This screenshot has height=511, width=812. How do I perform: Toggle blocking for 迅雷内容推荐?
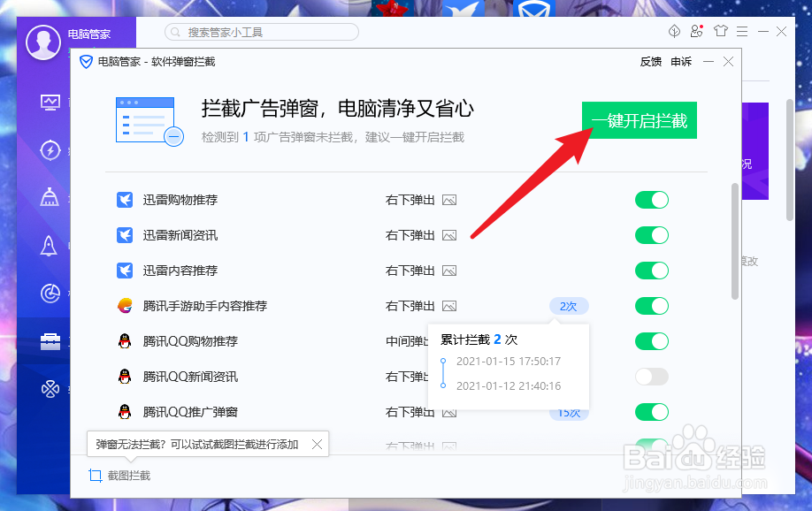click(x=652, y=271)
